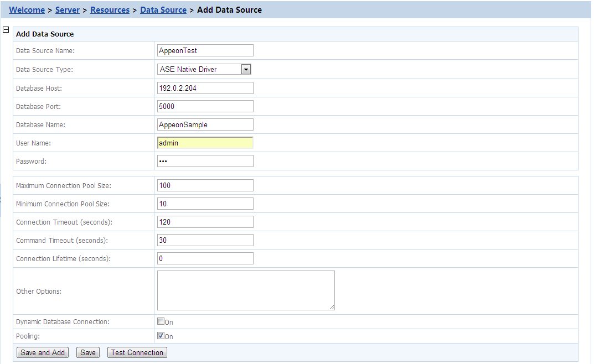Click inside the Data Source Name field
The image size is (594, 364).
pos(205,50)
